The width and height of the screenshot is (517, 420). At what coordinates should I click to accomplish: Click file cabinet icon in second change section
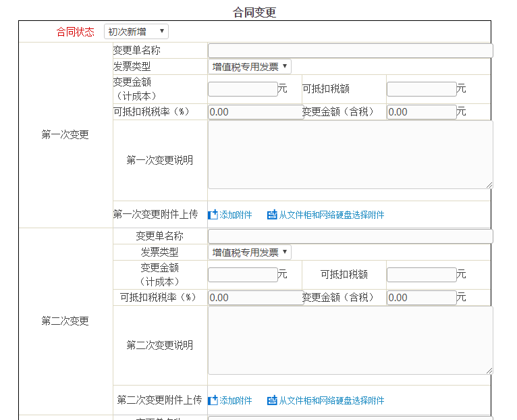pyautogui.click(x=272, y=400)
